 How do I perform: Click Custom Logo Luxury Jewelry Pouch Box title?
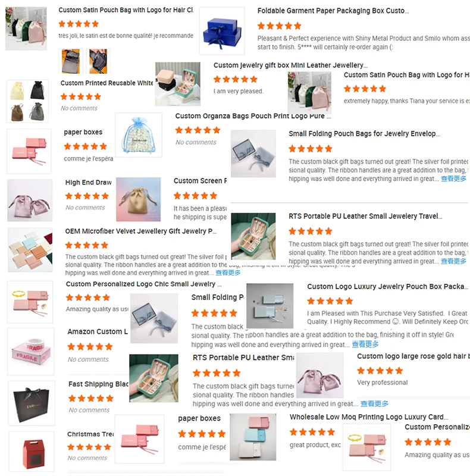click(x=388, y=287)
